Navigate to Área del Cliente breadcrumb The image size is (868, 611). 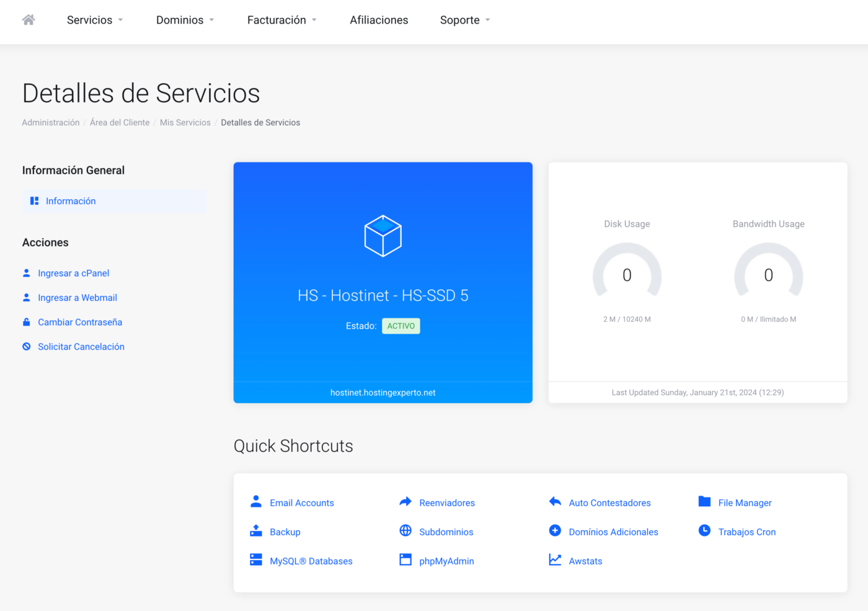(120, 123)
